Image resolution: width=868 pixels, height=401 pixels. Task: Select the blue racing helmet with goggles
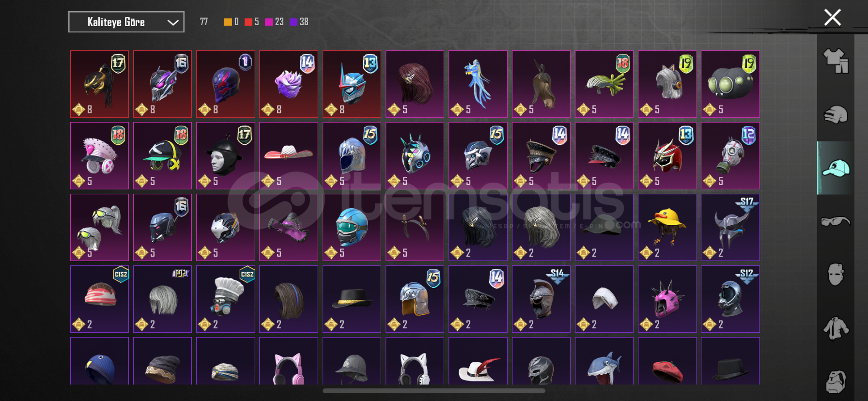(352, 227)
